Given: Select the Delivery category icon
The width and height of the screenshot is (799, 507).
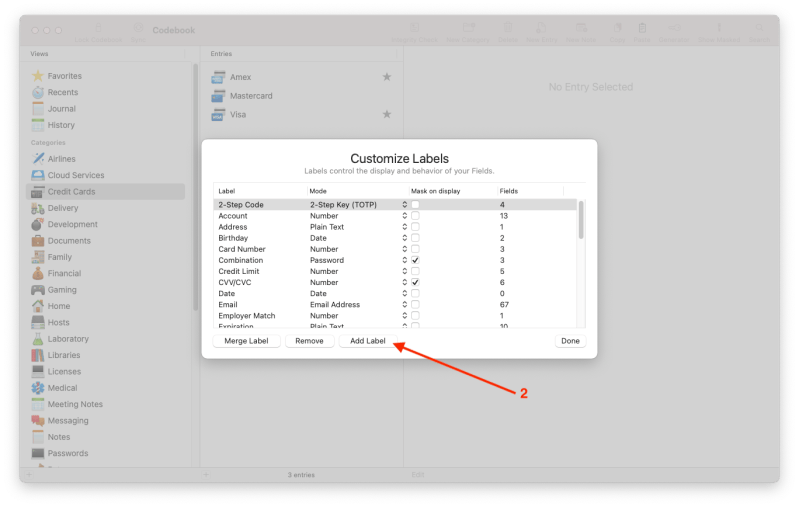Looking at the screenshot, I should [x=38, y=208].
